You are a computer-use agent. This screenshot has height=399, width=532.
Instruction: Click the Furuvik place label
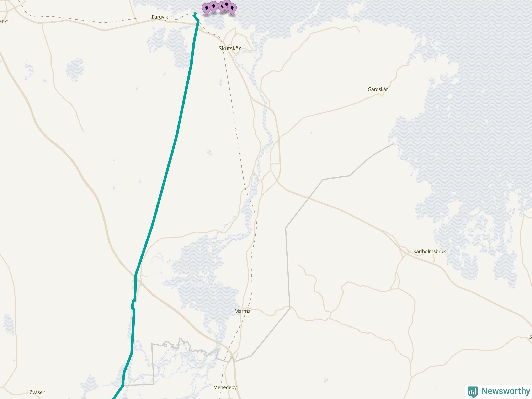(160, 17)
